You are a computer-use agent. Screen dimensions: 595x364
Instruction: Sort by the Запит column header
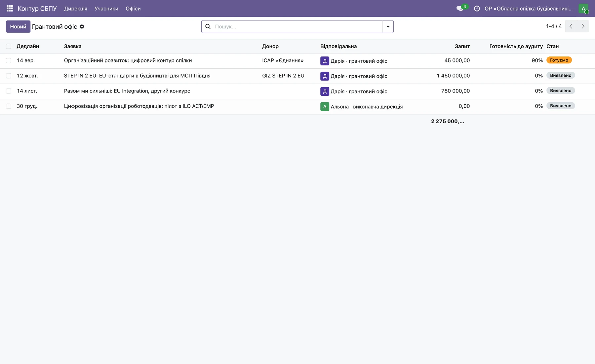pos(462,46)
